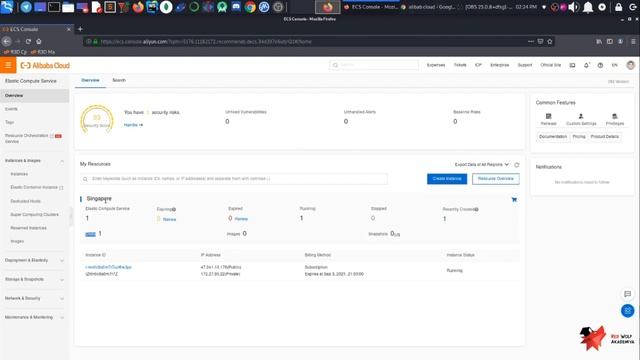This screenshot has height=360, width=640.
Task: Open the EN language selector
Action: pyautogui.click(x=614, y=65)
